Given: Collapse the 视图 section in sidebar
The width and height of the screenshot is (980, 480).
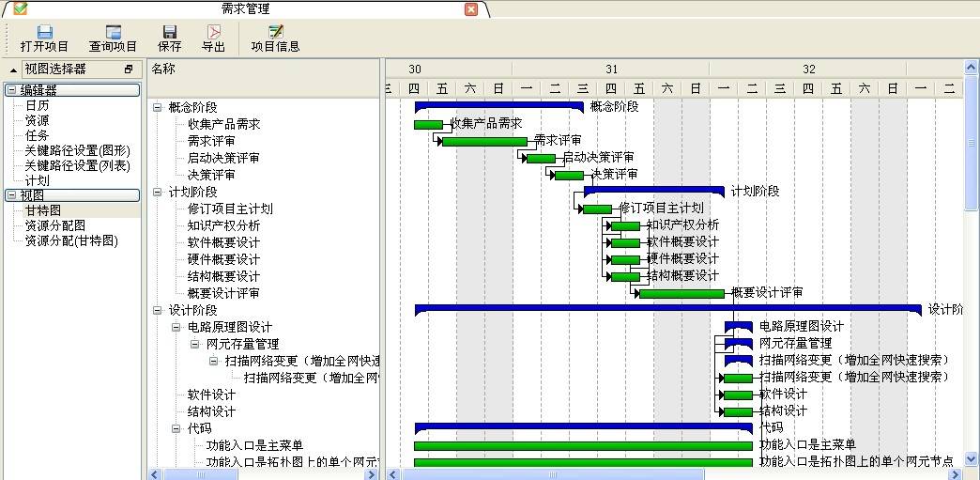Looking at the screenshot, I should (x=12, y=195).
